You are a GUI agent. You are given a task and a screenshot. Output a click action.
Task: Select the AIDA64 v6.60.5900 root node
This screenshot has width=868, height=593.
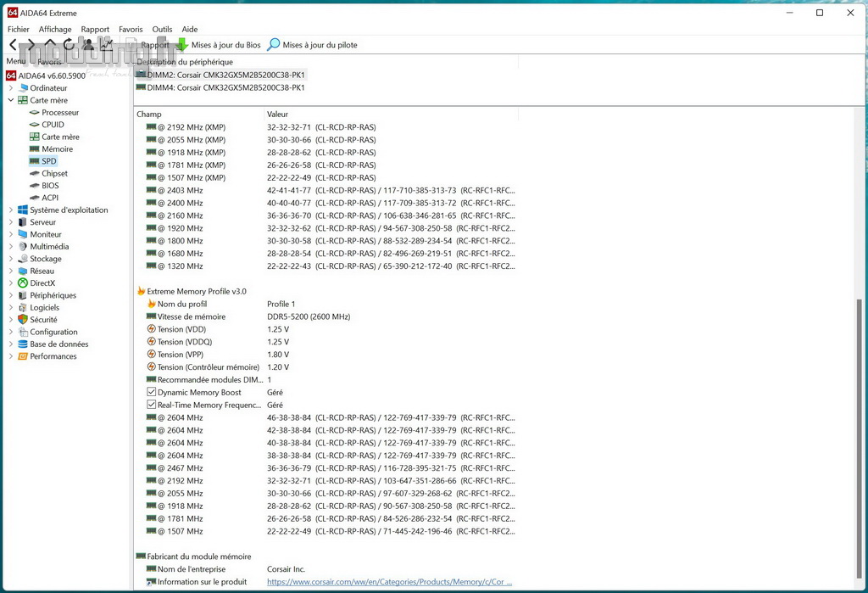click(x=46, y=76)
